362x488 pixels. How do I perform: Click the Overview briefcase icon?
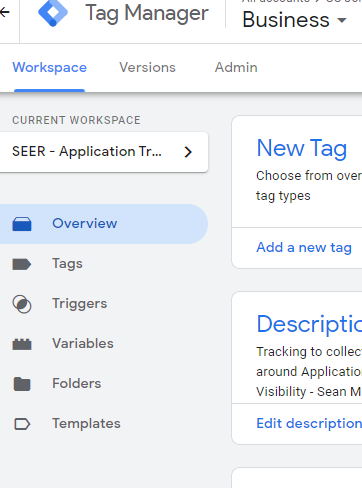click(22, 224)
